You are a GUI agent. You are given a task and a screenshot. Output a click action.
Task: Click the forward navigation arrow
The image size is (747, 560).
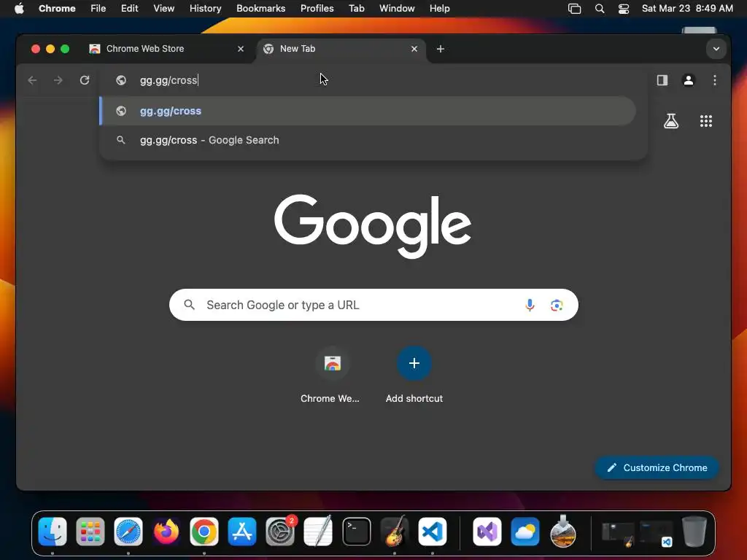[x=58, y=80]
